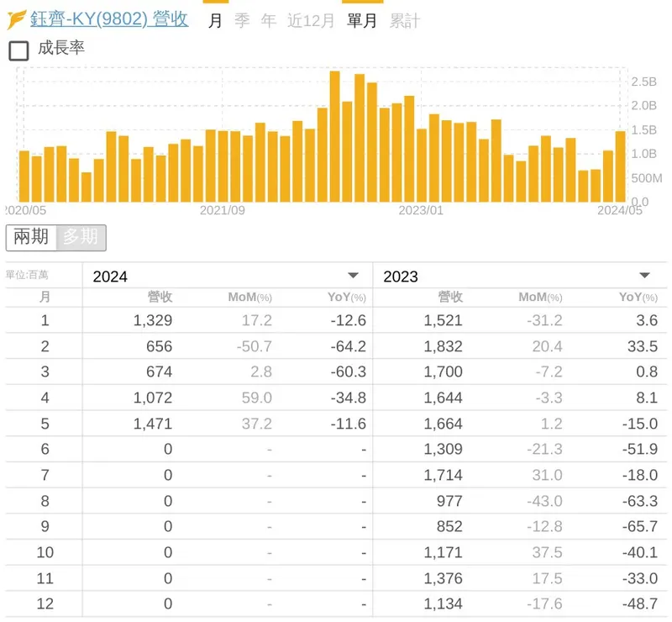Select the 近12月 tab
The image size is (672, 622).
click(311, 20)
